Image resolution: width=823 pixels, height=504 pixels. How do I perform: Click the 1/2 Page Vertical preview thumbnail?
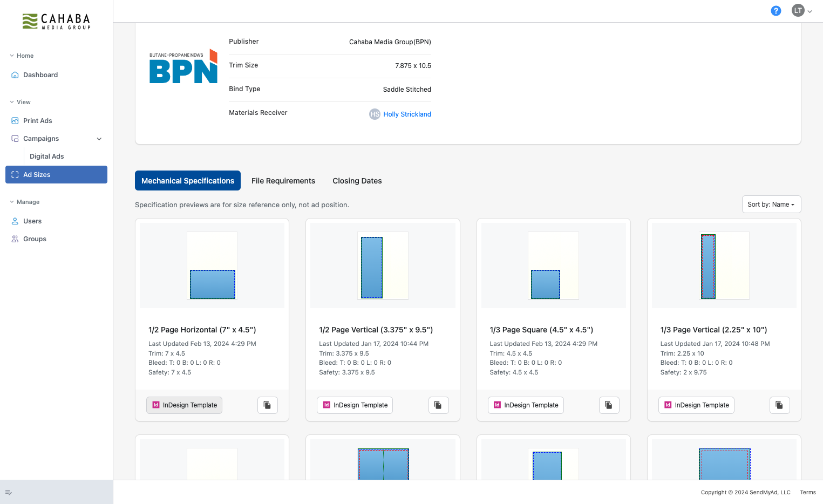383,265
